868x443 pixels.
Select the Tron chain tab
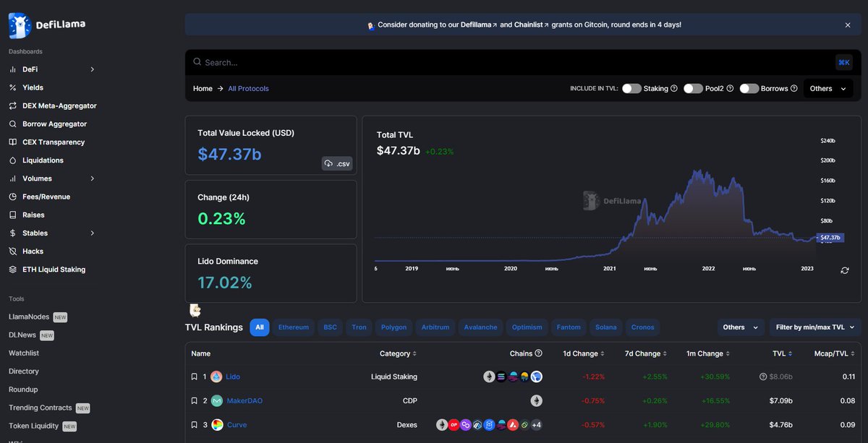pyautogui.click(x=359, y=327)
